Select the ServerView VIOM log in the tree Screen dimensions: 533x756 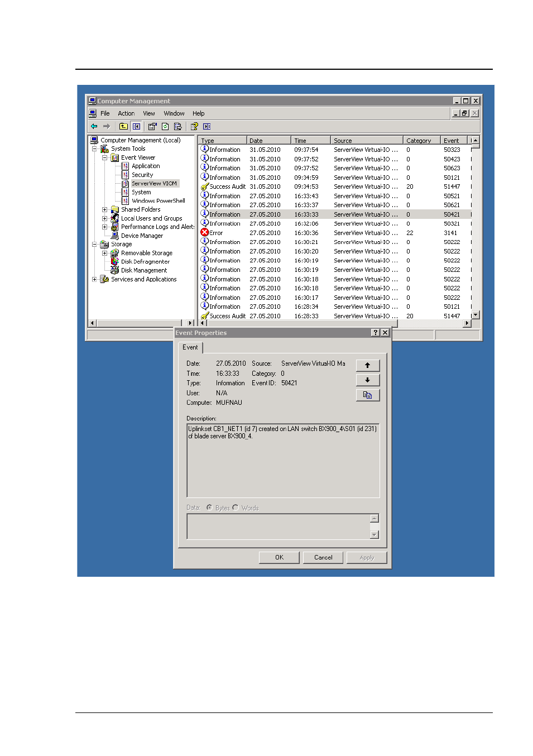pos(154,183)
